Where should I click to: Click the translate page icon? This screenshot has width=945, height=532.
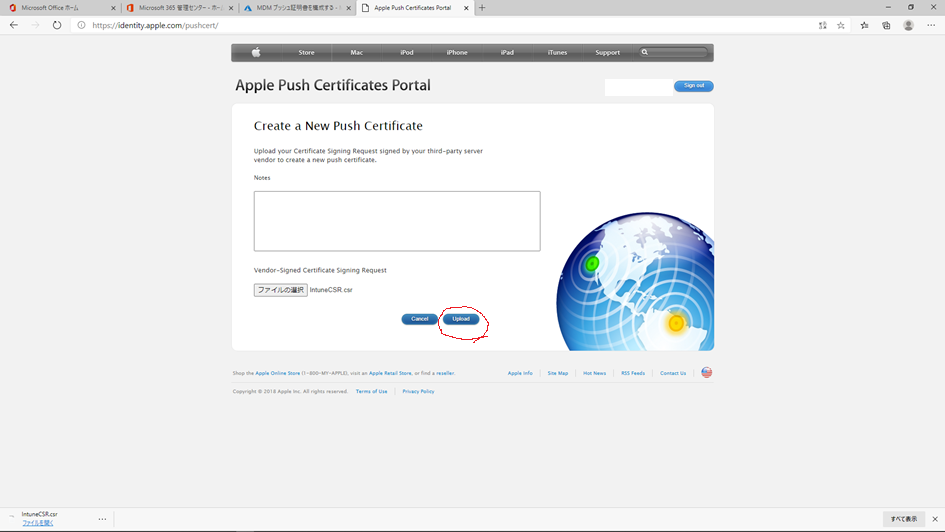pyautogui.click(x=823, y=25)
